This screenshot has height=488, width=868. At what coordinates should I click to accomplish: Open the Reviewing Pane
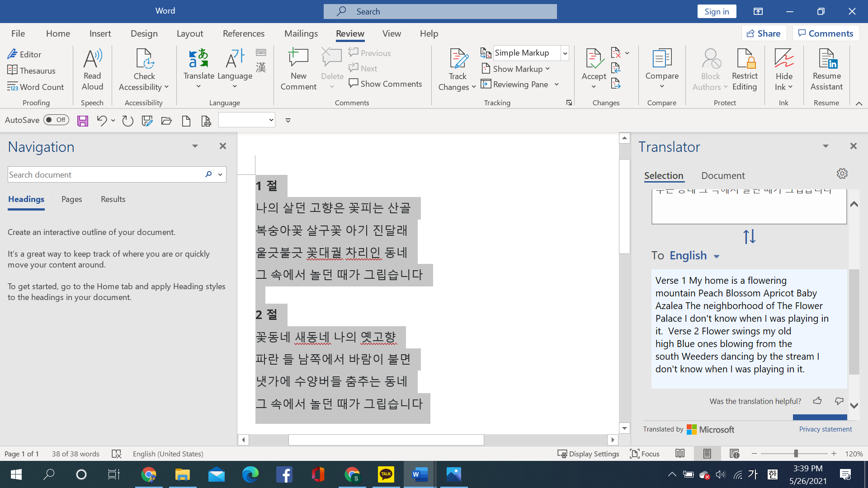pos(515,84)
